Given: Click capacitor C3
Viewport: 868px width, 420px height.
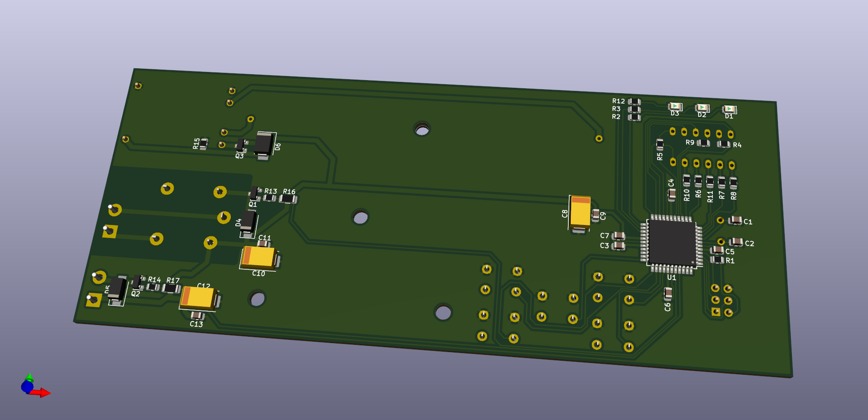Looking at the screenshot, I should point(619,246).
